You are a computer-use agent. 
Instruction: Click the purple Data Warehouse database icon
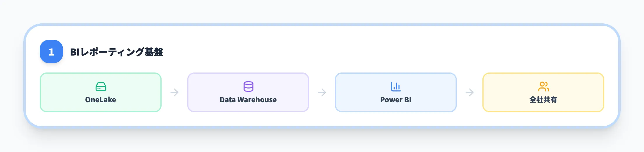pos(248,87)
